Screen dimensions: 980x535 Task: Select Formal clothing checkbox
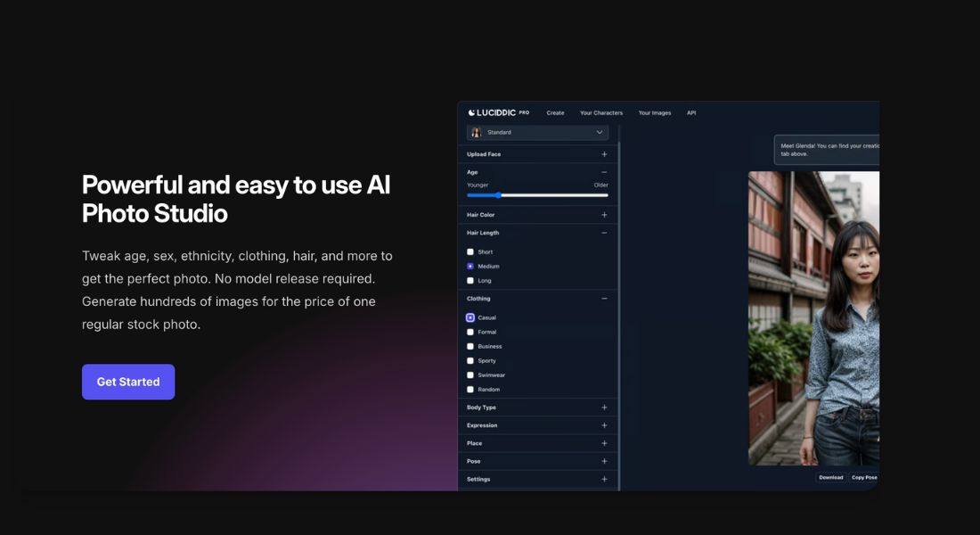(470, 333)
